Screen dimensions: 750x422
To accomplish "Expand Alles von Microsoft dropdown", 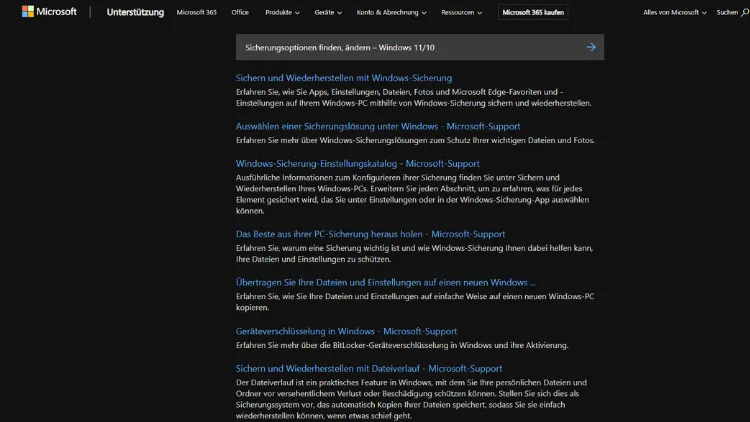I will 674,12.
